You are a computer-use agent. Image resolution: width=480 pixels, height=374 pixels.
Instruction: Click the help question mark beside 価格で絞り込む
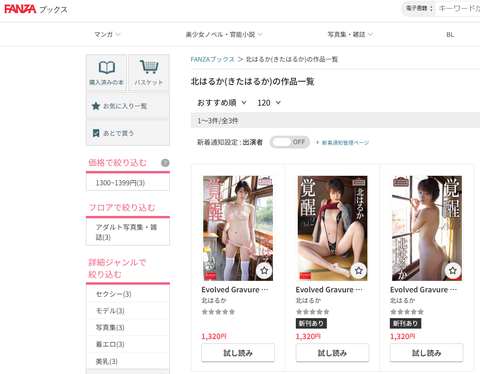pos(165,163)
